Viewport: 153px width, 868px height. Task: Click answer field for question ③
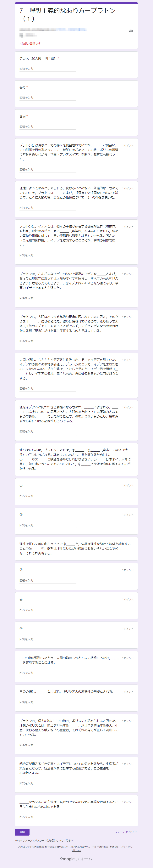pyautogui.click(x=48, y=581)
